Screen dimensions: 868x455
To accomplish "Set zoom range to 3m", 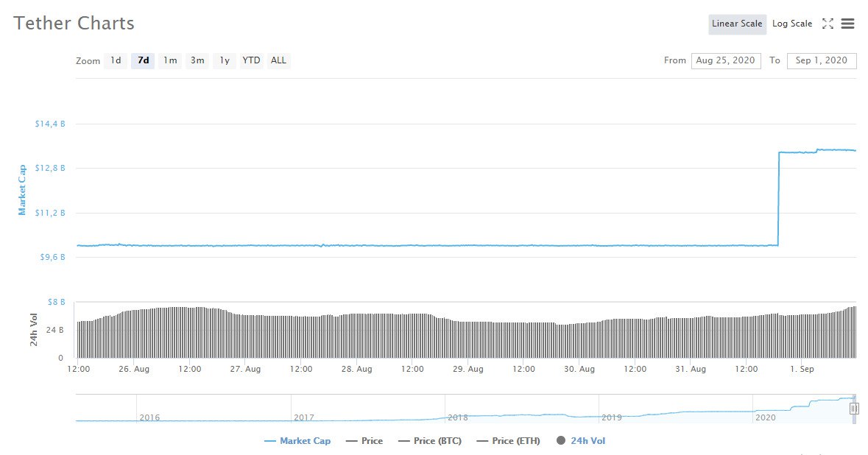I will coord(197,60).
